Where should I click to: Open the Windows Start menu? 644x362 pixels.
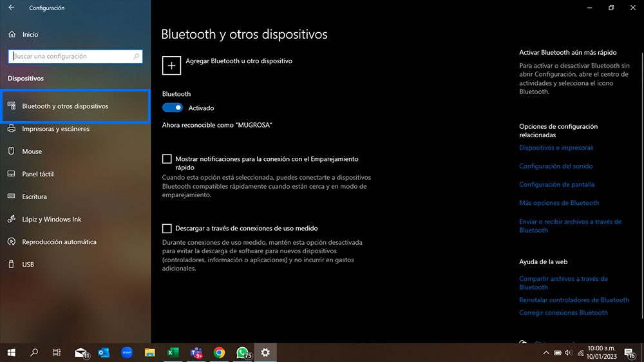click(x=11, y=352)
